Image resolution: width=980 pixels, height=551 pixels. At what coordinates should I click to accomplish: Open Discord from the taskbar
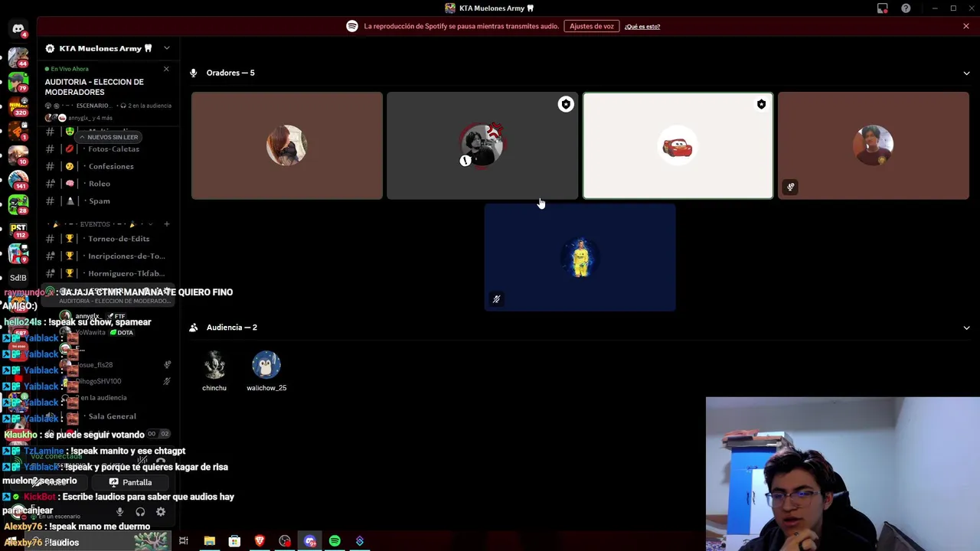point(310,541)
